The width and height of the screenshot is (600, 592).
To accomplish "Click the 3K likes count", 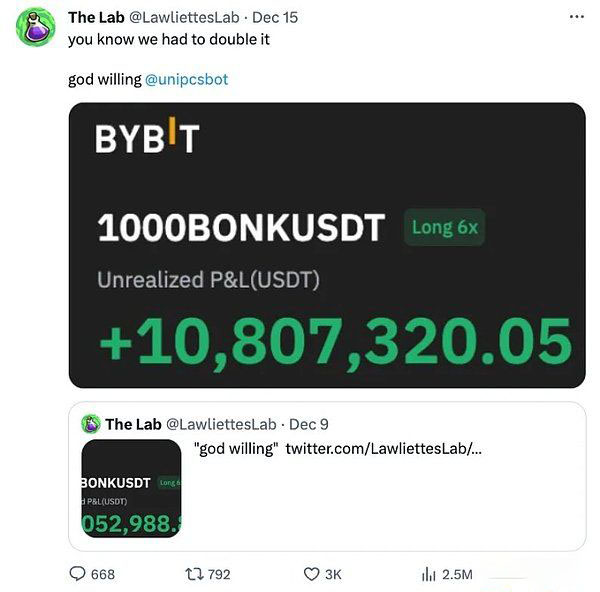I will 334,574.
